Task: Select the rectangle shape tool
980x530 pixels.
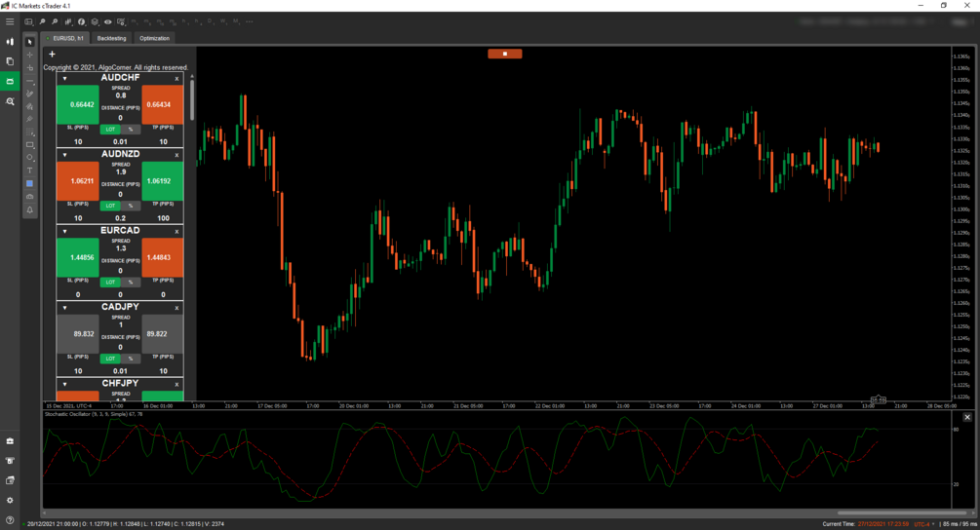Action: [x=29, y=145]
